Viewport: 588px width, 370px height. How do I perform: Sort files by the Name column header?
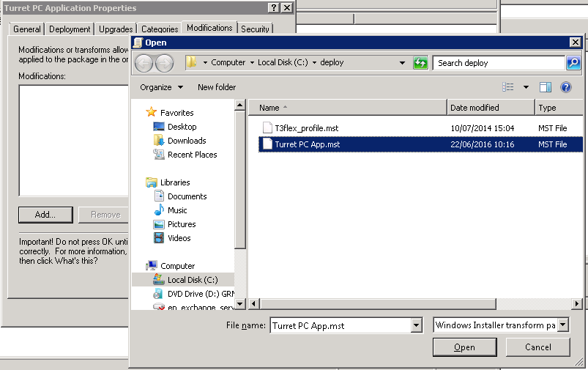(x=347, y=108)
